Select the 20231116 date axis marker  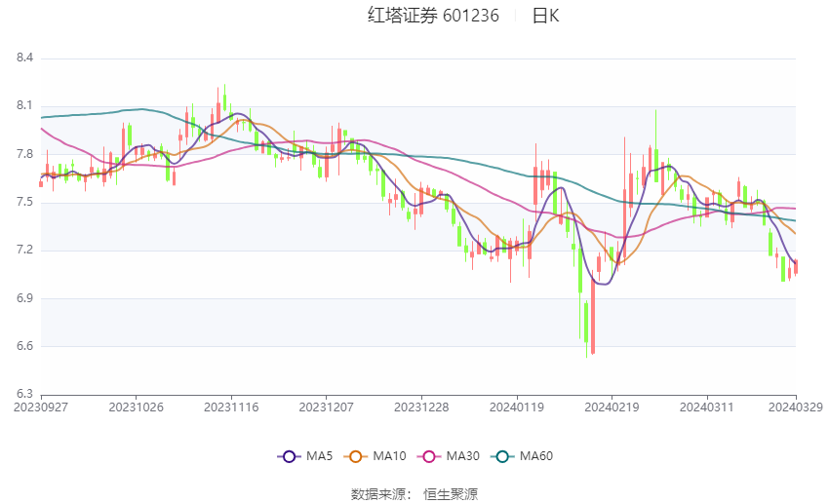click(231, 407)
